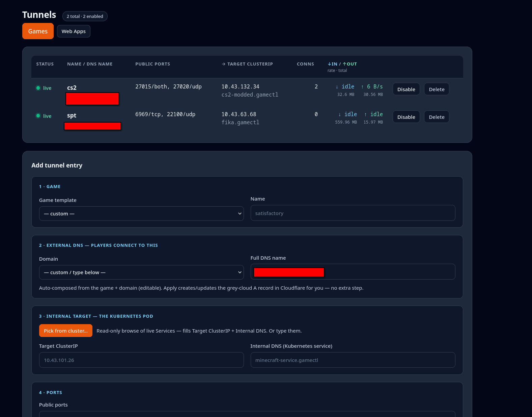Disable the spt tunnel
The image size is (532, 417).
click(x=406, y=117)
